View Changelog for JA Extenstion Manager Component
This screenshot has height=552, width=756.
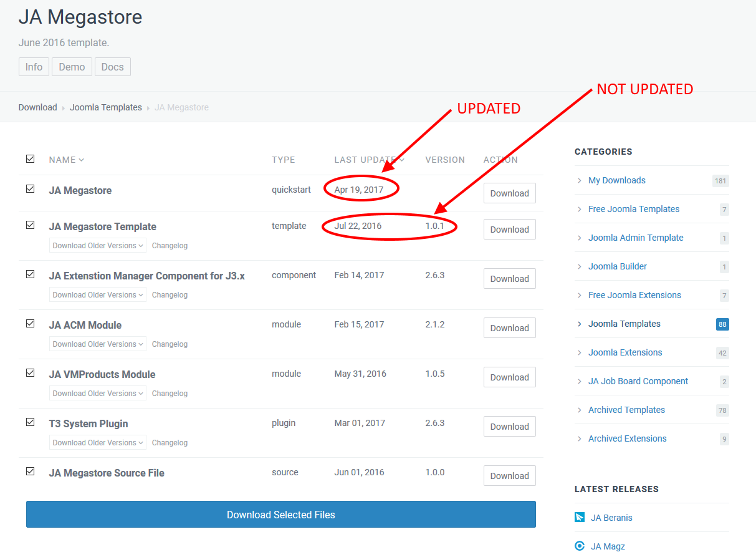(x=170, y=295)
